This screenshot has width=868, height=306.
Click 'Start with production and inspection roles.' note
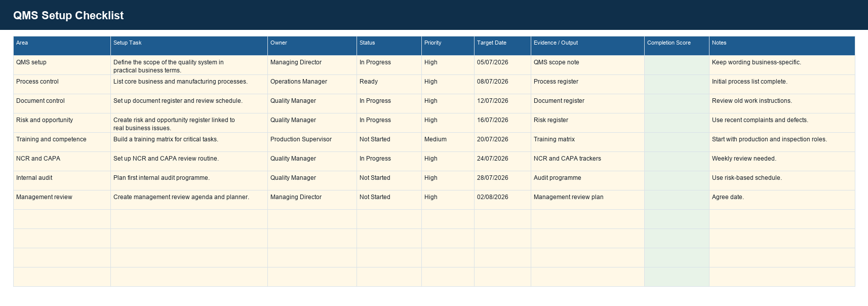point(782,142)
